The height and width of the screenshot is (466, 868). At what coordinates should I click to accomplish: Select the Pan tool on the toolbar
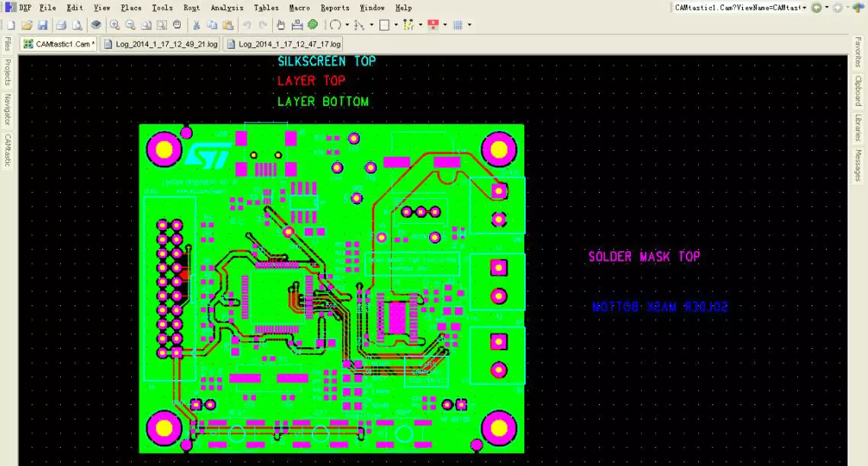pyautogui.click(x=281, y=24)
